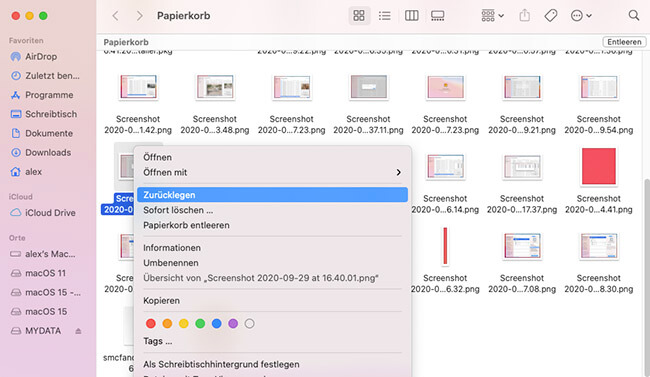This screenshot has width=650, height=377.
Task: Choose Tags ... in the context menu
Action: tap(272, 341)
